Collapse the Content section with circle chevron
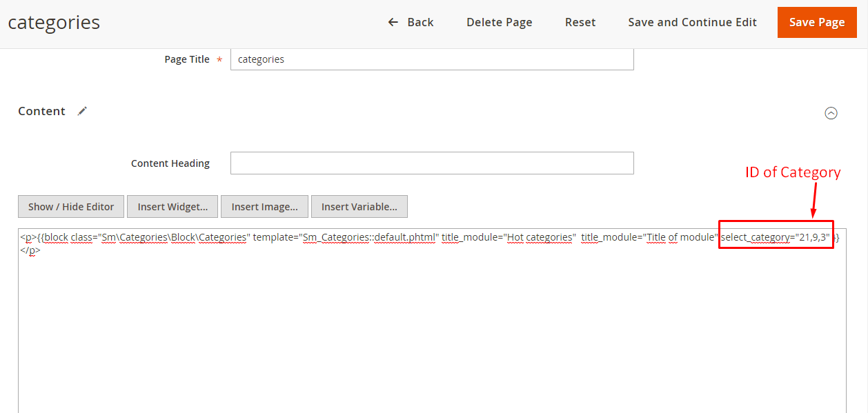Screen dimensions: 868x413 (x=831, y=113)
